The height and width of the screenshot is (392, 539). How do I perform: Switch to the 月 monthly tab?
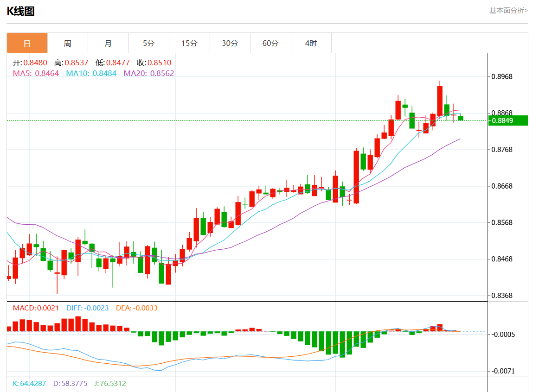point(108,43)
